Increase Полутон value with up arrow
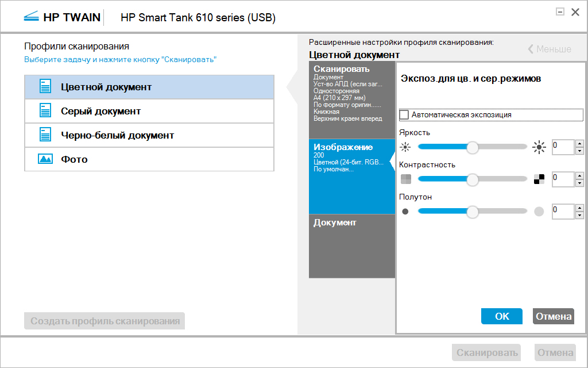The height and width of the screenshot is (368, 588). tap(579, 208)
